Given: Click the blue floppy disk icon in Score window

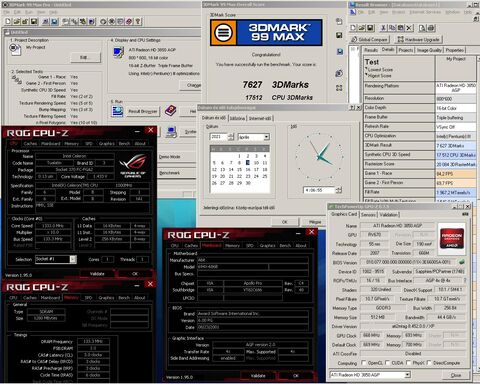Looking at the screenshot, I should [x=339, y=52].
